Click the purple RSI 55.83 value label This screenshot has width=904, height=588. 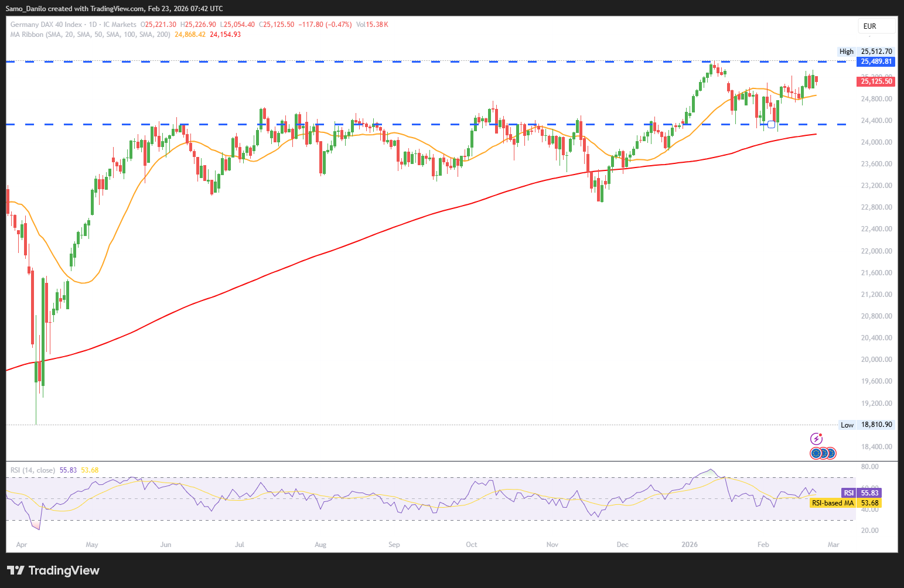tap(869, 493)
